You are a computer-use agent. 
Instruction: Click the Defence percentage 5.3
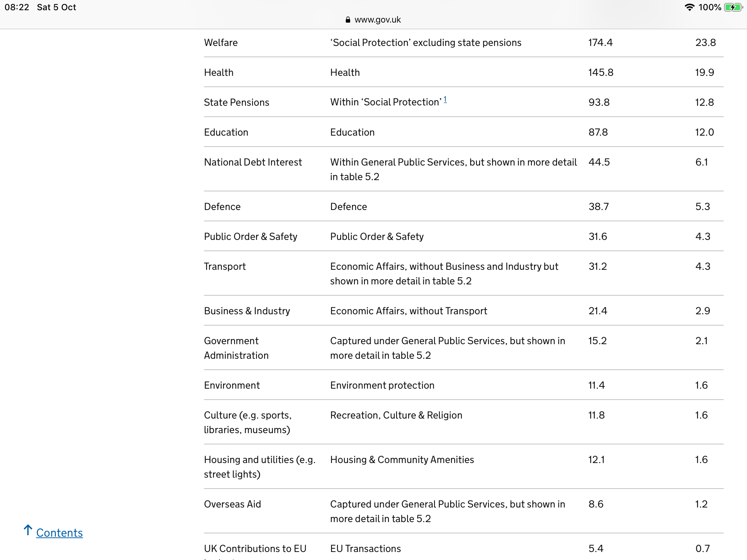[x=703, y=207]
